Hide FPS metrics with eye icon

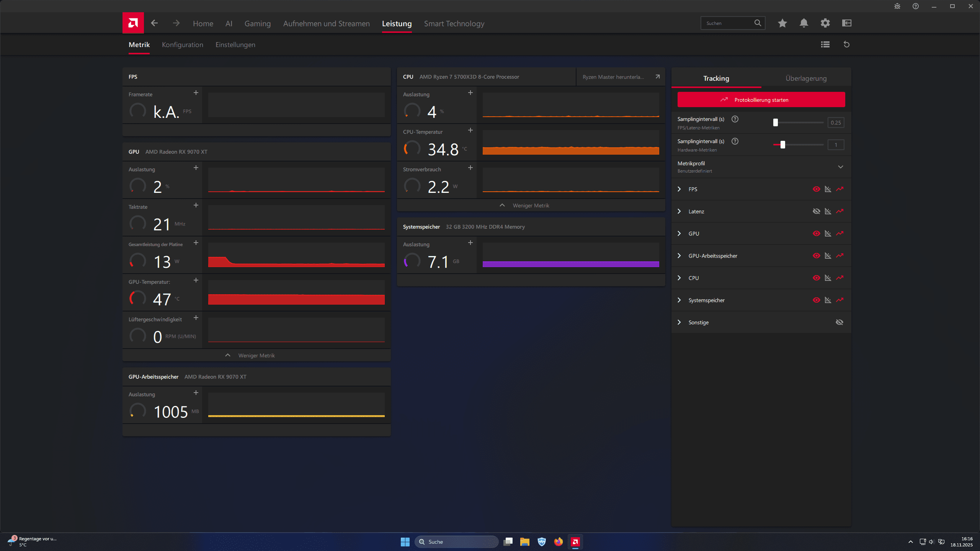816,189
